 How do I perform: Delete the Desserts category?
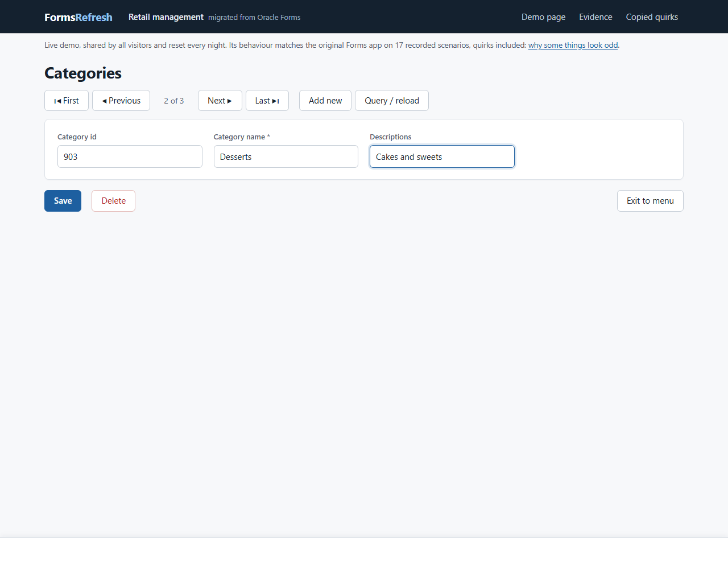[114, 201]
